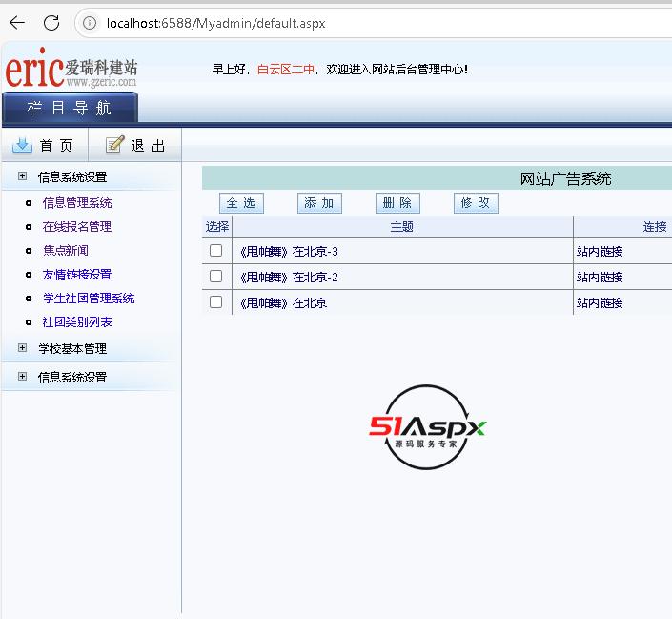Open the 学生社团管理系统 sidebar link
Viewport: 672px width, 619px height.
[89, 299]
